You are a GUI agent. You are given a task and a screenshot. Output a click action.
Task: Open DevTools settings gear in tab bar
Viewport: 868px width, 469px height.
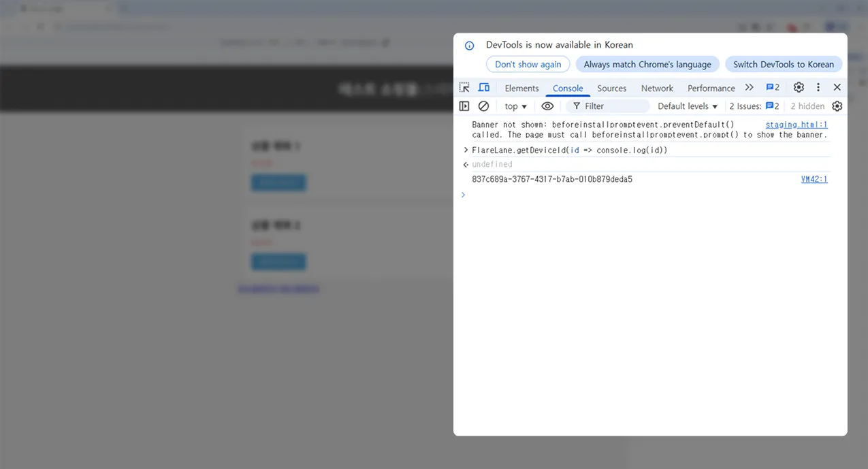(799, 88)
